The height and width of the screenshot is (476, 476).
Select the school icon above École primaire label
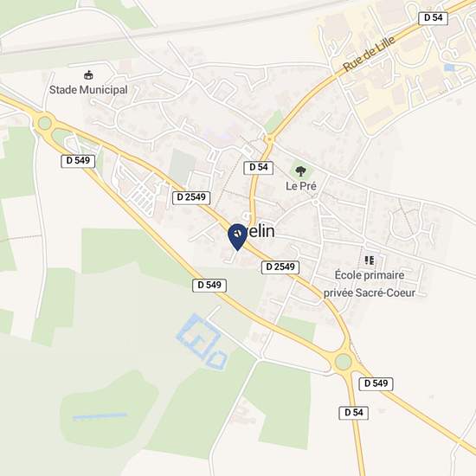(x=370, y=261)
